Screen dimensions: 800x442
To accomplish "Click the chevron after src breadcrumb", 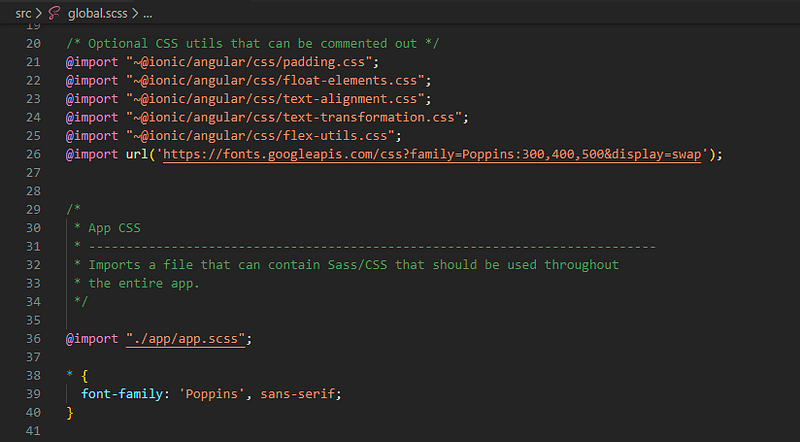I will (38, 14).
